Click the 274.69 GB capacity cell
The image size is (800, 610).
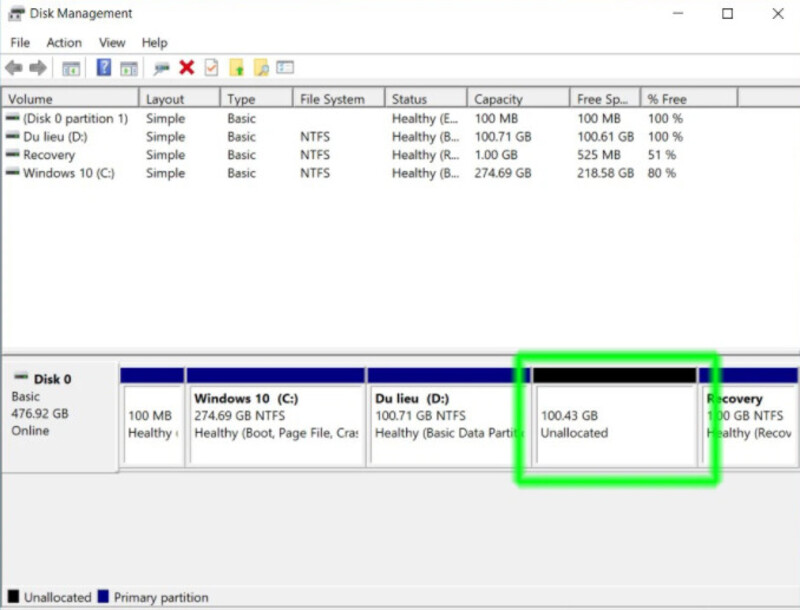coord(503,173)
